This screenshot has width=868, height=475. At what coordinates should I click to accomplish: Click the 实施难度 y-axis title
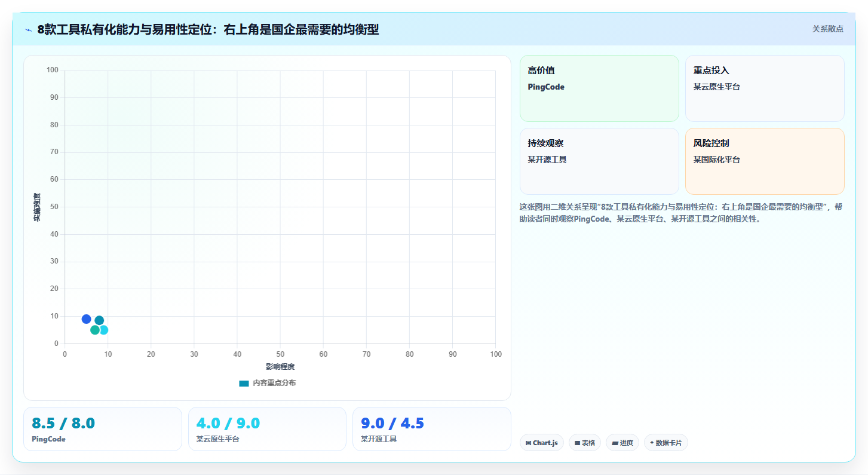coord(37,207)
